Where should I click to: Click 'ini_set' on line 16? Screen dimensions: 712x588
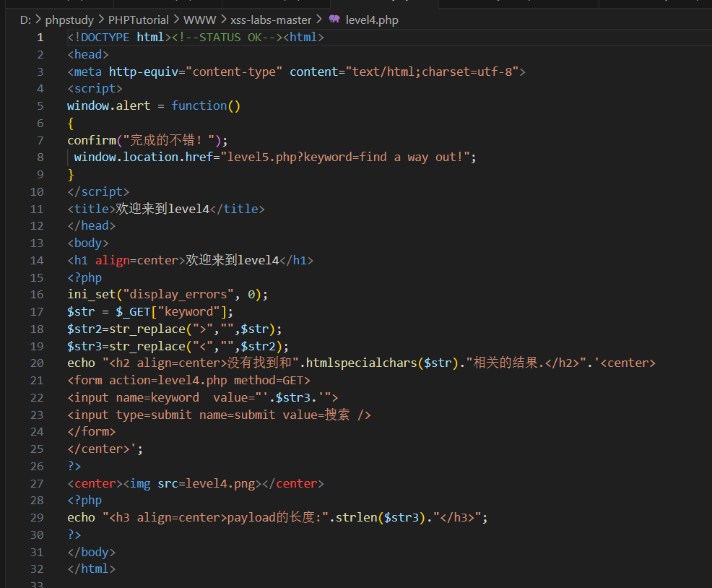click(91, 295)
